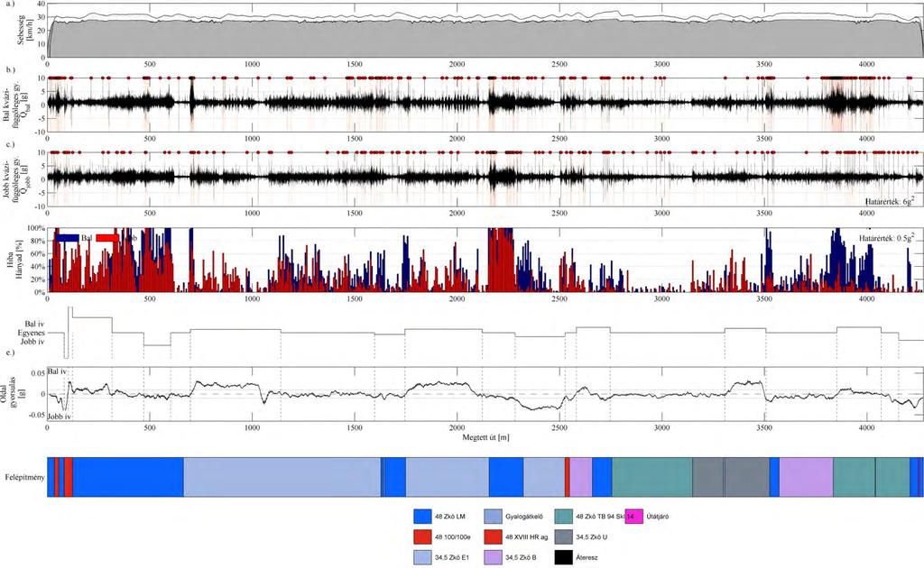This screenshot has height=568, width=924.
Task: Click the 'e.)' panel marker
Action: 10,353
